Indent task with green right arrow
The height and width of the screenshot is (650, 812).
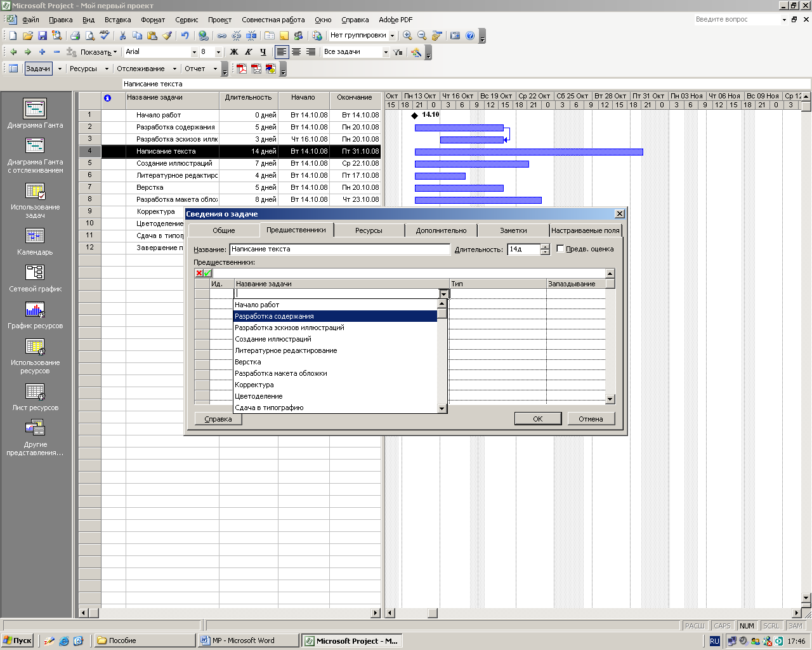(x=27, y=52)
